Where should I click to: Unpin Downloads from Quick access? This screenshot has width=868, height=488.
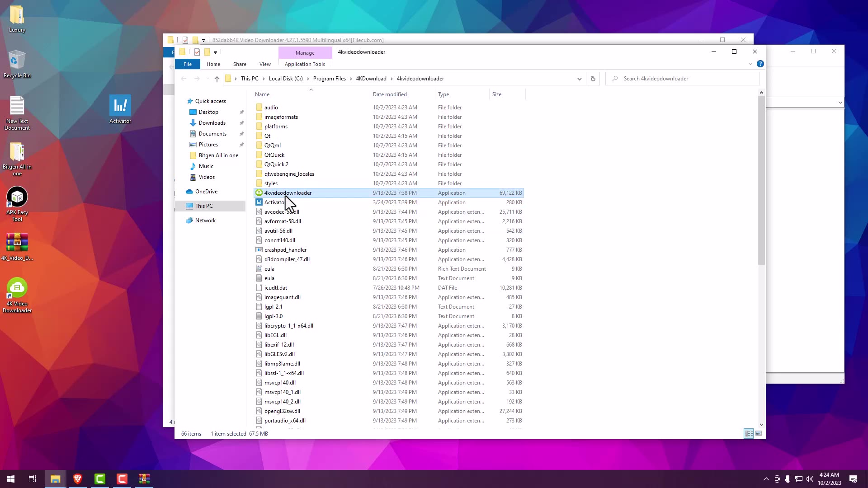(242, 122)
